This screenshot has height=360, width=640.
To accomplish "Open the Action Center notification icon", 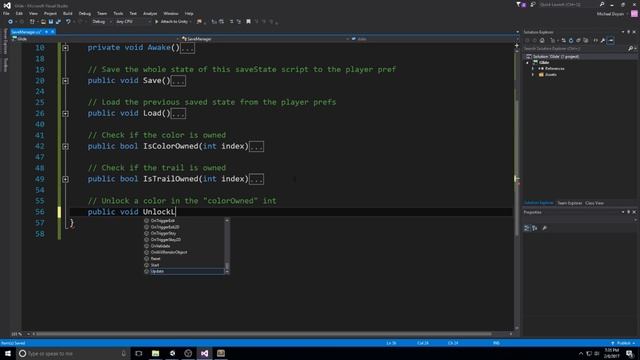I will 629,353.
